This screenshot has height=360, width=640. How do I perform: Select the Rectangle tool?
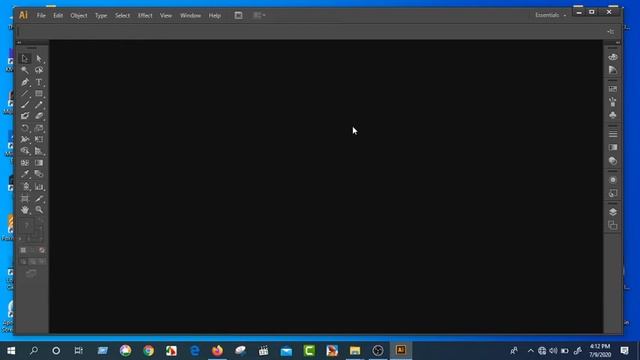click(x=39, y=93)
